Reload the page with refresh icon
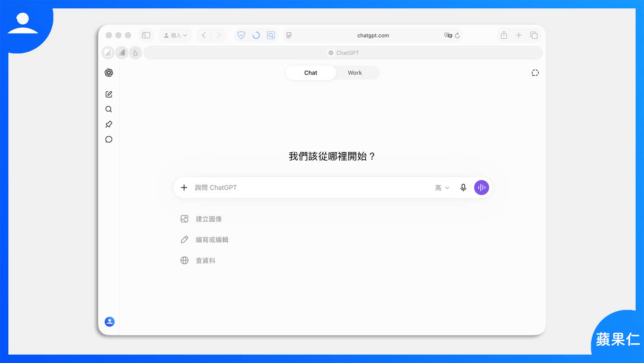The width and height of the screenshot is (644, 363). click(x=457, y=36)
